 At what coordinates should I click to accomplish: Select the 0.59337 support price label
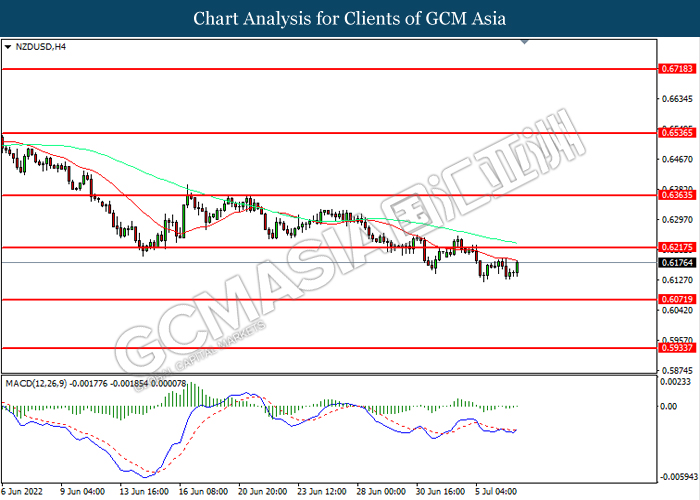pos(677,348)
